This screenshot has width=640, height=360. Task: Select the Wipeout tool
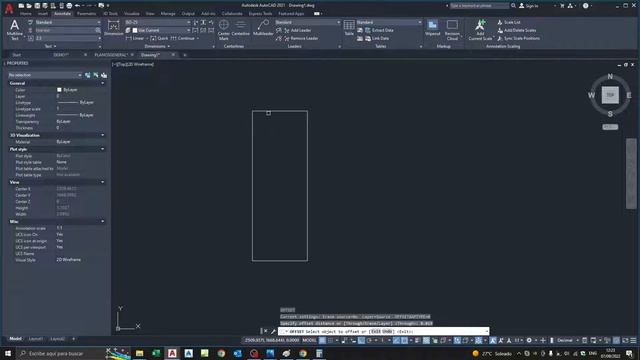coord(433,28)
